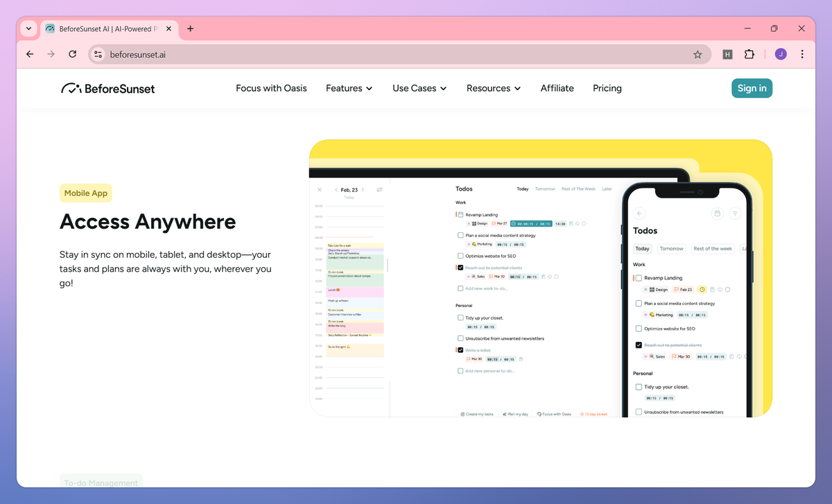Screen dimensions: 832x504
Task: Select the red Write the blog block
Action: tap(356, 327)
